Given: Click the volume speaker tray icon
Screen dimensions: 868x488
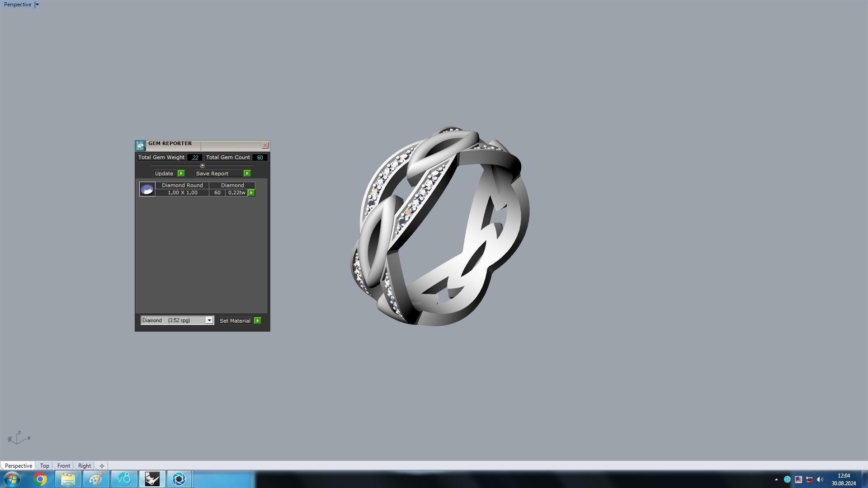Looking at the screenshot, I should [820, 479].
